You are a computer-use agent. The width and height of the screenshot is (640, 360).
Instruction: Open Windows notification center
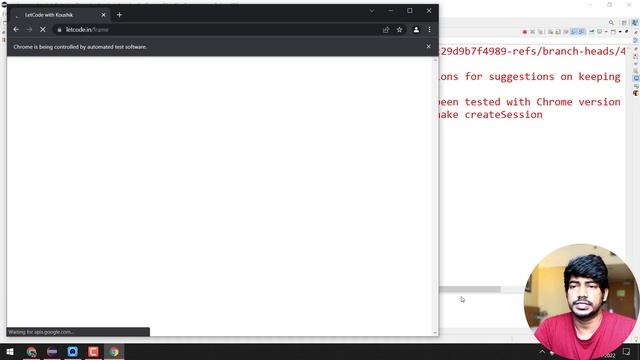[626, 352]
